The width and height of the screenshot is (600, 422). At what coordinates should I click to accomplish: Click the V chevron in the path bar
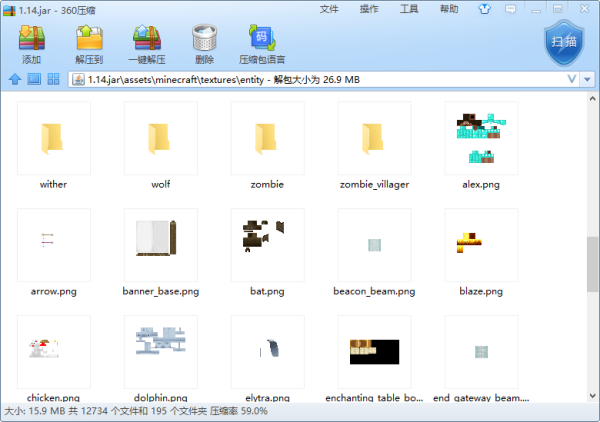point(572,79)
